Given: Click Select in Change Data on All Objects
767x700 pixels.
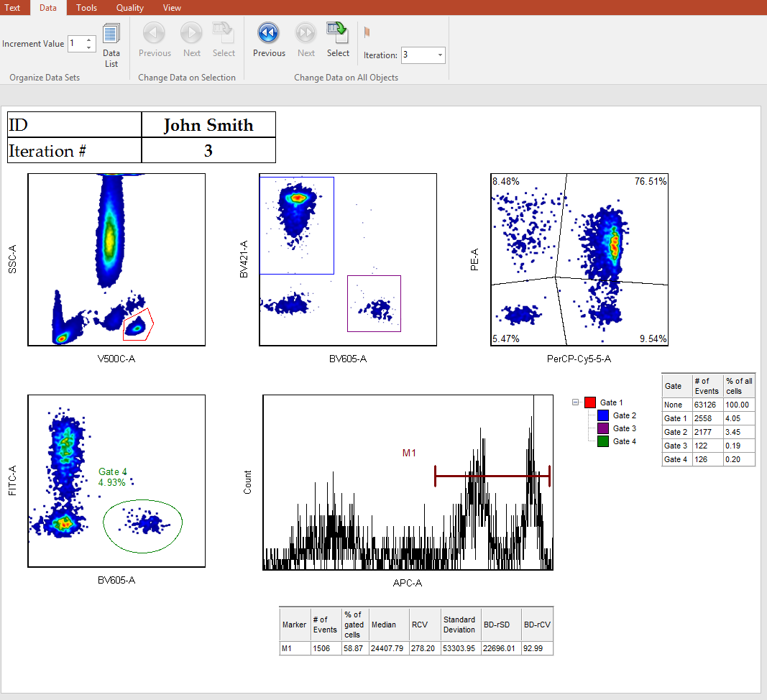Looking at the screenshot, I should click(x=338, y=39).
